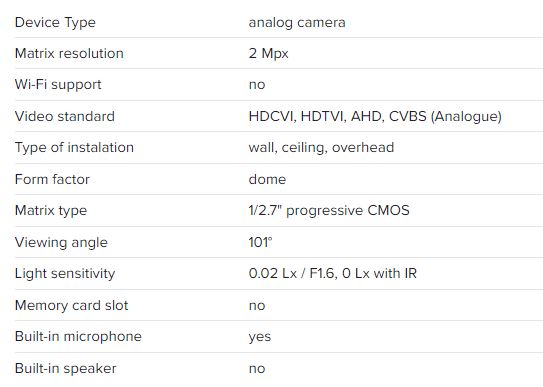
Task: Click the Wi-Fi support label
Action: click(58, 85)
